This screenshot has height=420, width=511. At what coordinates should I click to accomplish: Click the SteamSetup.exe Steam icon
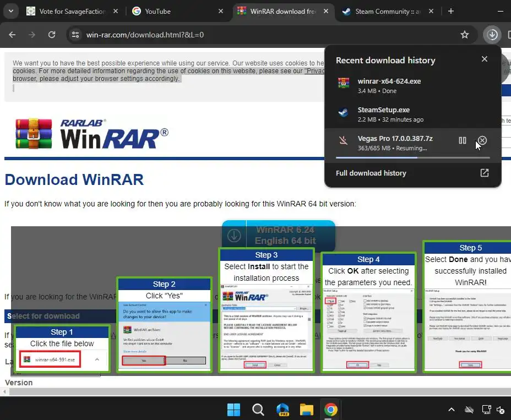pos(344,112)
